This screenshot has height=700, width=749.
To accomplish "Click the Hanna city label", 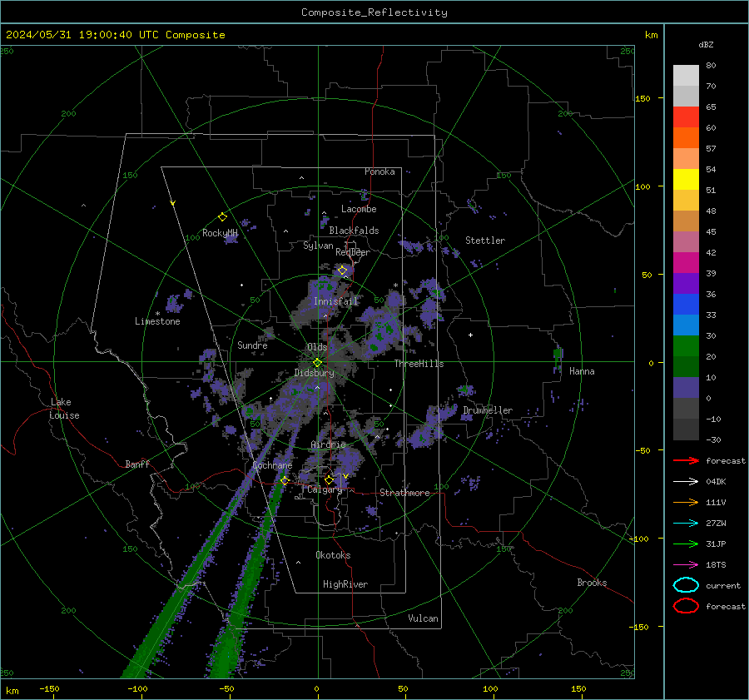I will 582,371.
